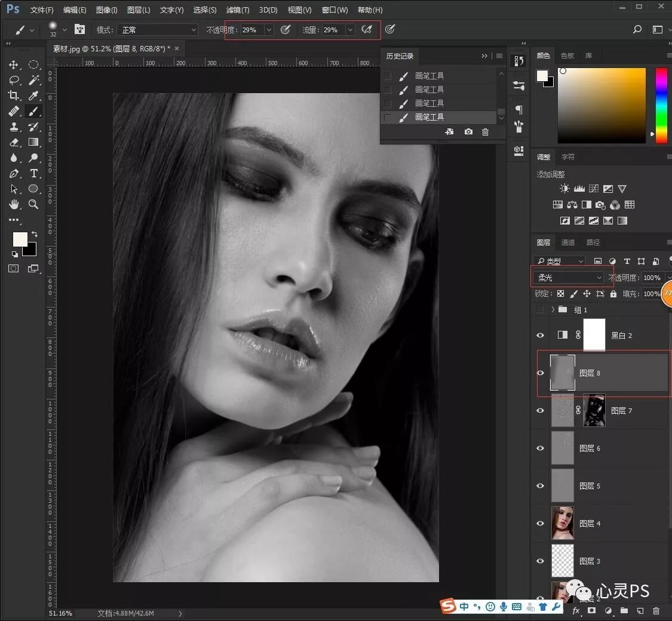Open the search icon in options bar
The width and height of the screenshot is (672, 621).
click(x=637, y=29)
